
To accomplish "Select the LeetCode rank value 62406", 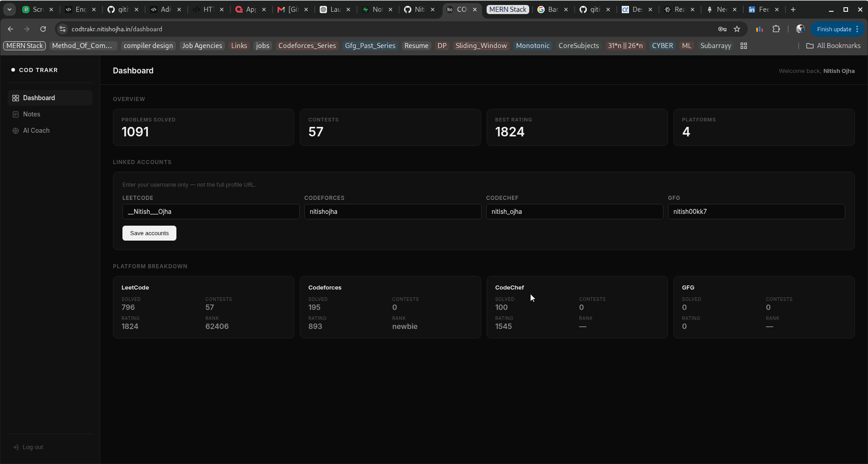I will click(217, 326).
